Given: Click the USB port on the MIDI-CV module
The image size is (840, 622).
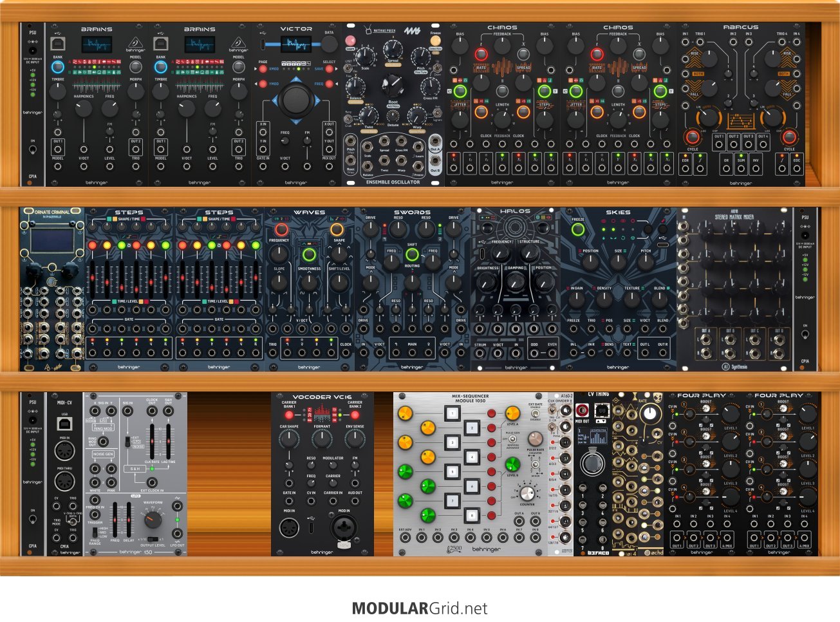Looking at the screenshot, I should tap(64, 424).
